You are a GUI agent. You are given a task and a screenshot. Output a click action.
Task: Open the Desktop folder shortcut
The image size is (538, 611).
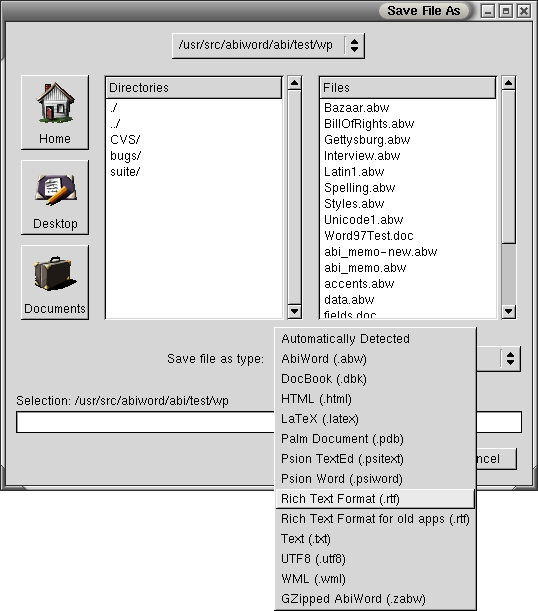pos(55,197)
